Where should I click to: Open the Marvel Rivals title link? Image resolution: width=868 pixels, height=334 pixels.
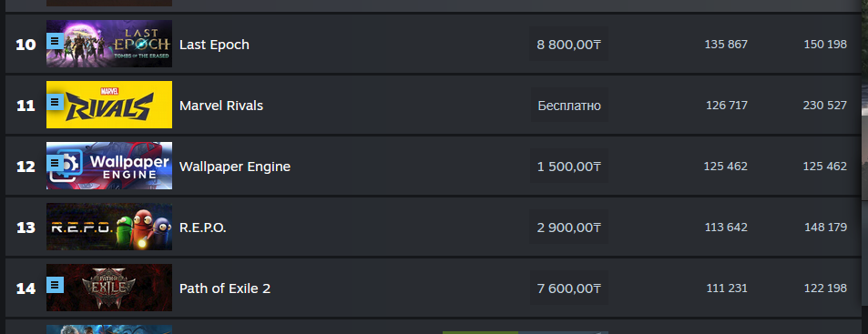(x=221, y=105)
